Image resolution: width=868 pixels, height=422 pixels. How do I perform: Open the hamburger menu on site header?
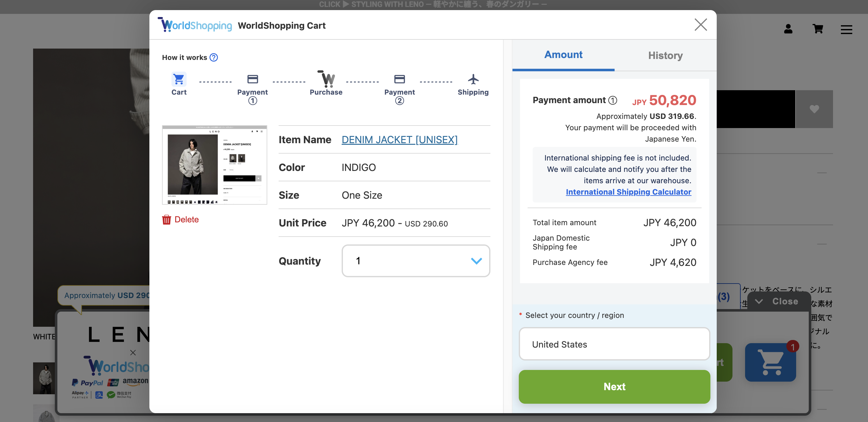pos(846,30)
